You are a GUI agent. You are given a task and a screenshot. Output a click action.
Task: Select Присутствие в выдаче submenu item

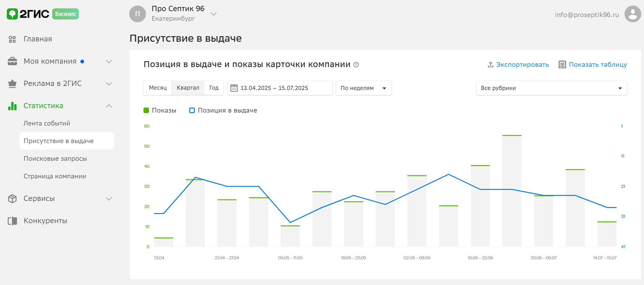point(67,141)
